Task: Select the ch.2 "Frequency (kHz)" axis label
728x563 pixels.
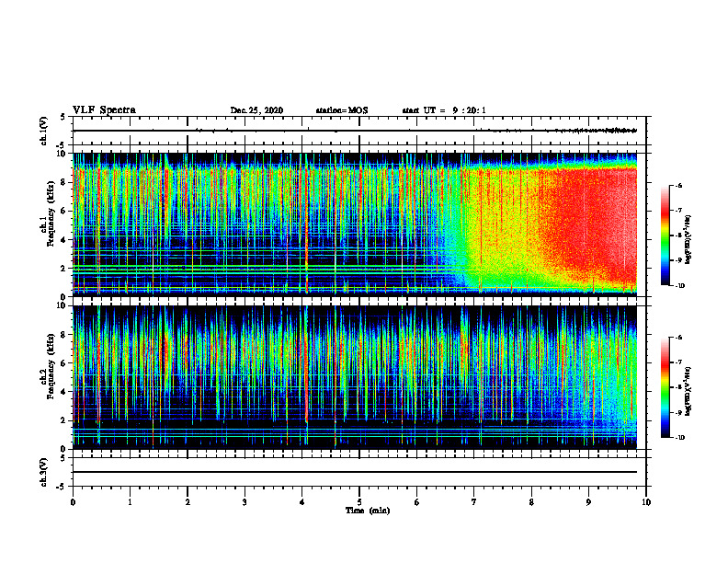Action: (51, 365)
